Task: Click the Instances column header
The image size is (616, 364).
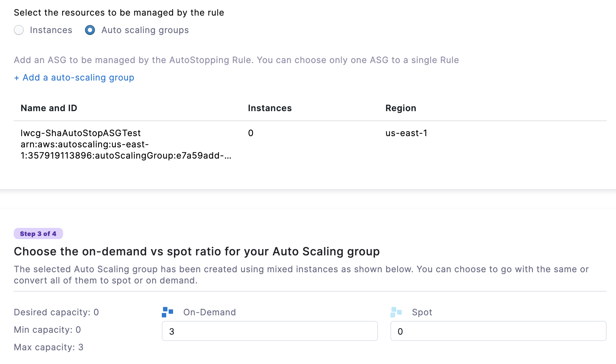Action: (x=270, y=108)
